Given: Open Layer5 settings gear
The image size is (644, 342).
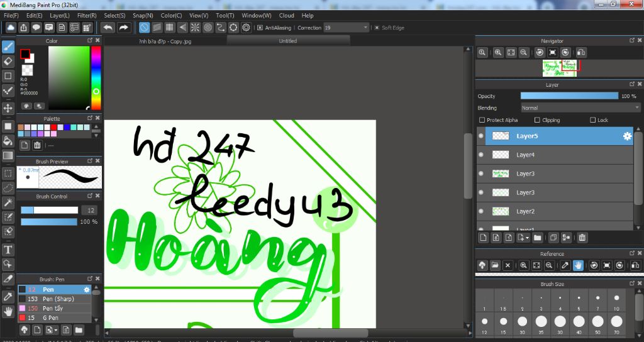Looking at the screenshot, I should click(x=627, y=136).
